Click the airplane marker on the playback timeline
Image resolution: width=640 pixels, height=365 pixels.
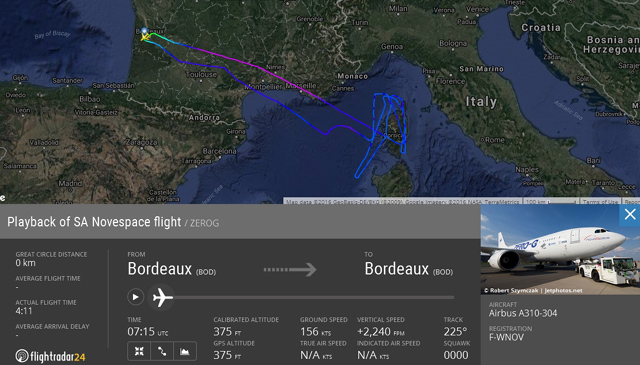[162, 298]
